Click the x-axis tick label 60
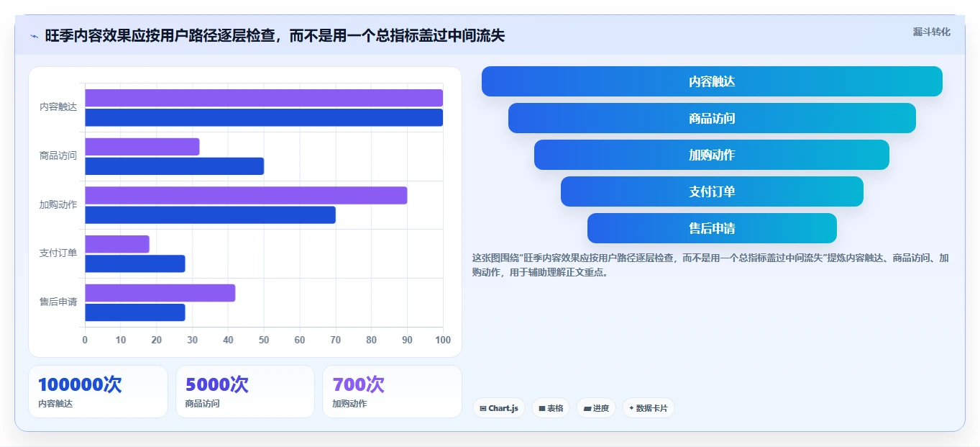This screenshot has width=980, height=447. point(300,340)
